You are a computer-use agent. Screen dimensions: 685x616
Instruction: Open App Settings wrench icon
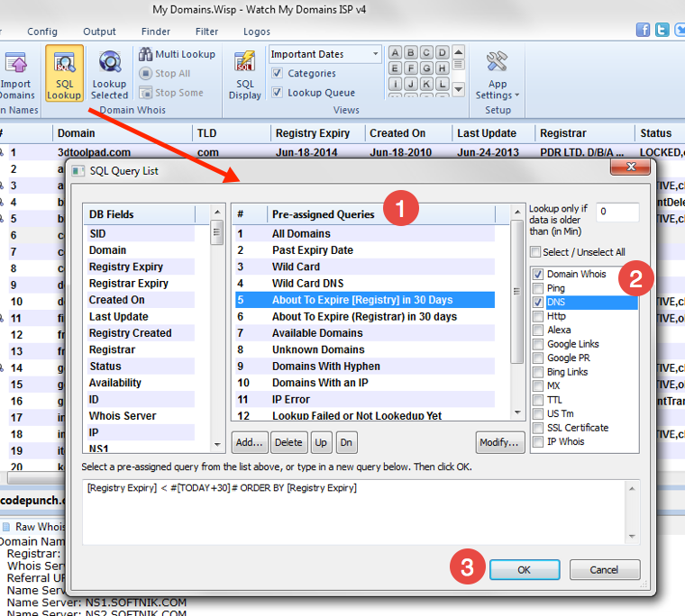pos(498,74)
